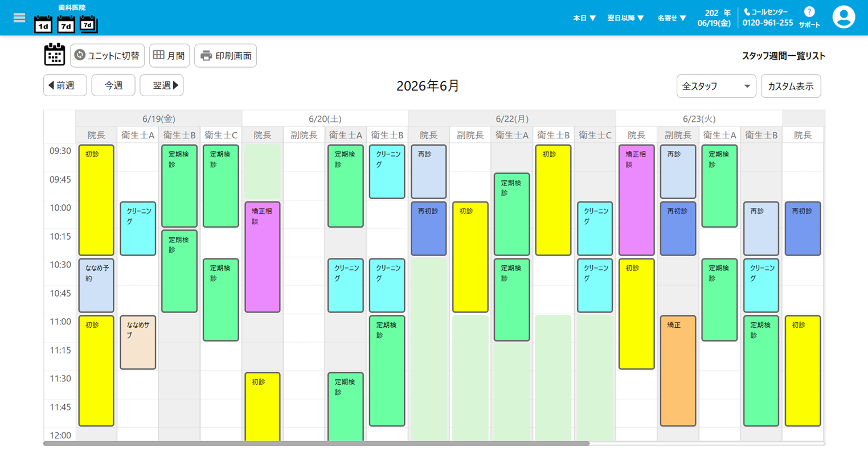The image size is (868, 469).
Task: Click the horizontal scrollbar below the schedule
Action: click(317, 443)
